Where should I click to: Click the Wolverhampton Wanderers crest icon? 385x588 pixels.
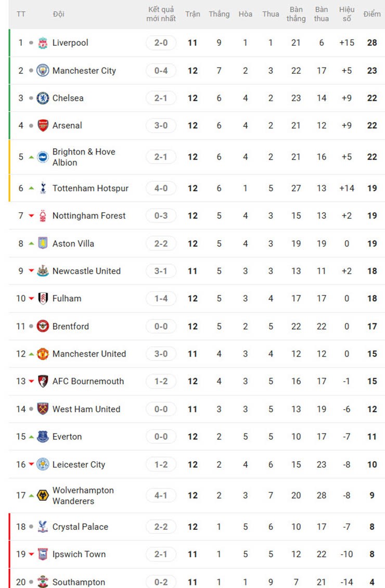click(x=43, y=495)
